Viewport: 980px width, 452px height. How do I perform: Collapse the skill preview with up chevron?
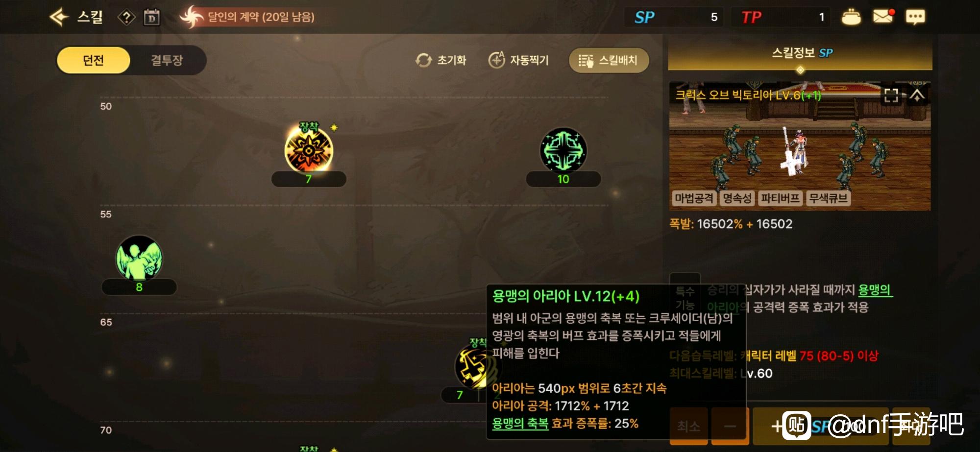point(917,95)
